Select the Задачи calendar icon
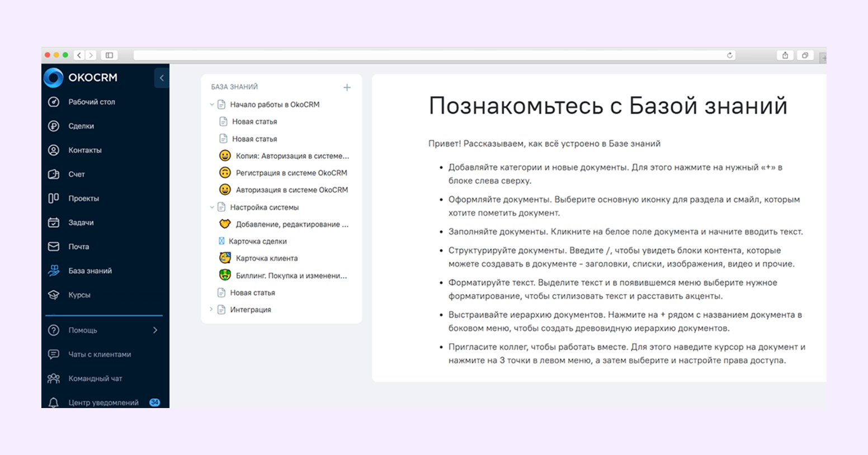 click(54, 222)
